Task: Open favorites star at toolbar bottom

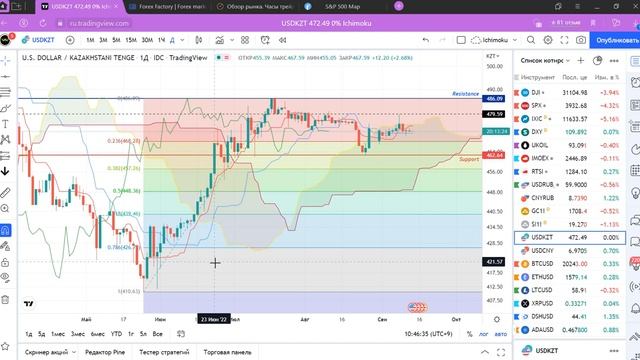Action: (5, 346)
